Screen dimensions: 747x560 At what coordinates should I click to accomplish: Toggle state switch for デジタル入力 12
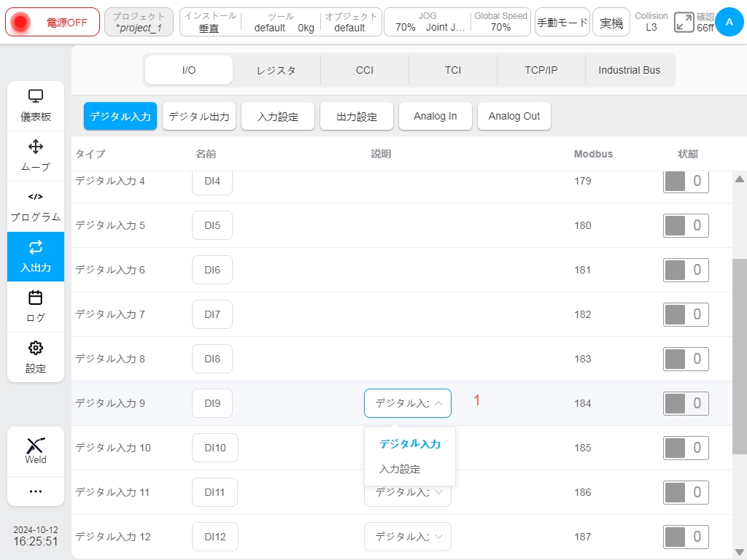(686, 537)
